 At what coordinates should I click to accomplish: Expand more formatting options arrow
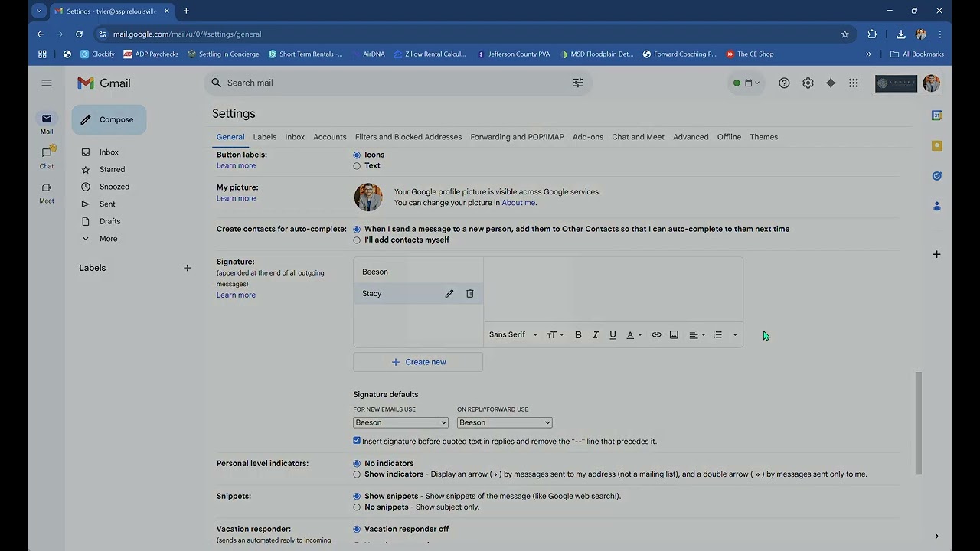[x=735, y=334]
